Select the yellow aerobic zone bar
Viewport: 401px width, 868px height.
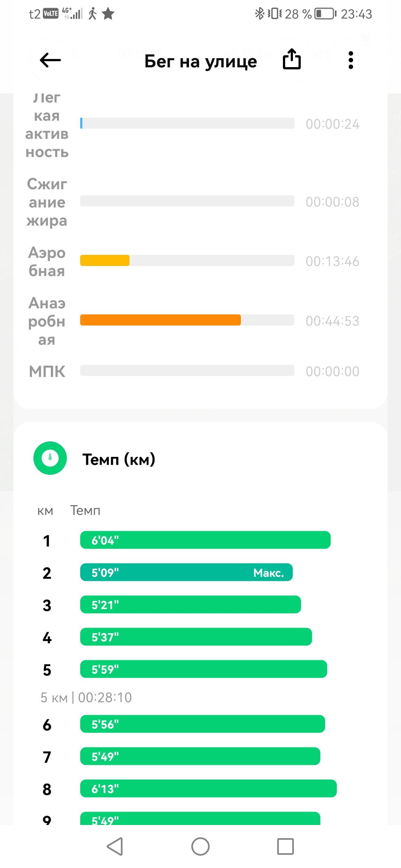[x=105, y=260]
